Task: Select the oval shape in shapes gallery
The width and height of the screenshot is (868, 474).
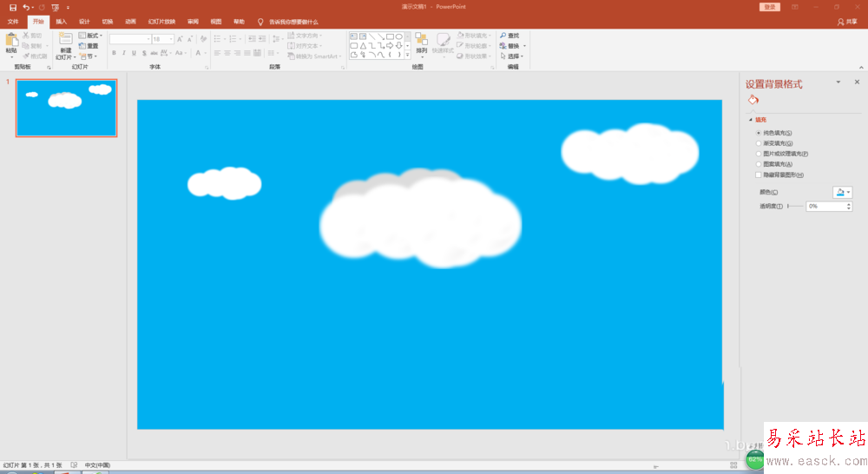Action: coord(399,36)
